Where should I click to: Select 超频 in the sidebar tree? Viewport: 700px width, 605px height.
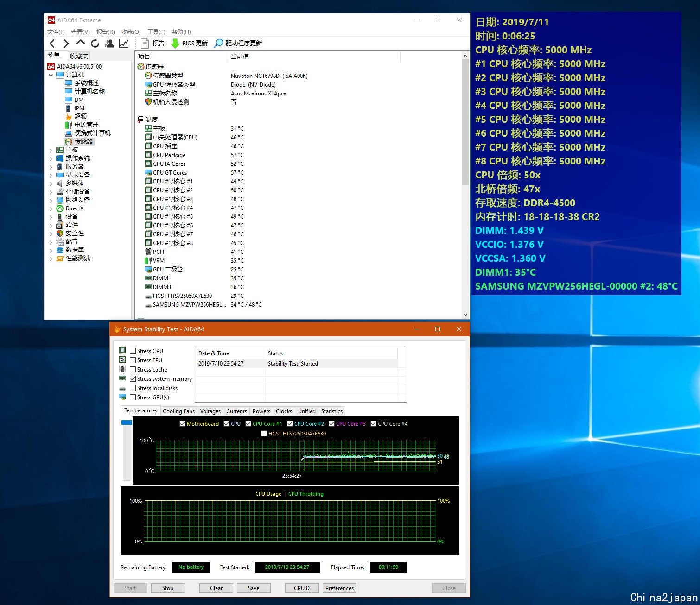click(x=80, y=116)
